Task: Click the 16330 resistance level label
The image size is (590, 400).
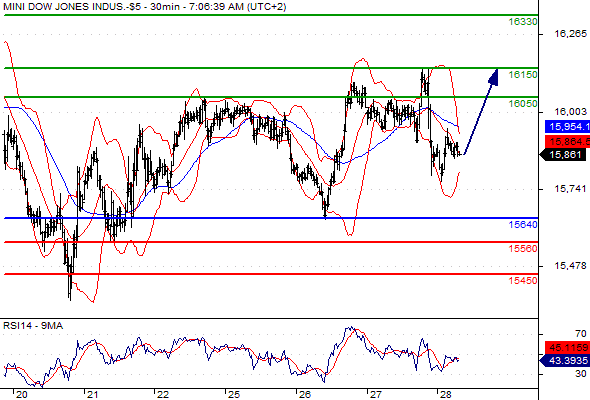Action: (x=523, y=22)
